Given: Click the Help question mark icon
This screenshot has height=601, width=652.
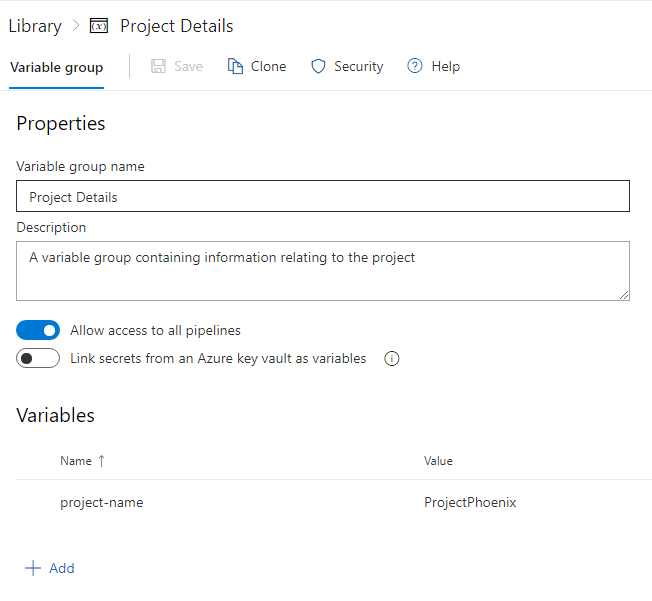Looking at the screenshot, I should pyautogui.click(x=415, y=67).
